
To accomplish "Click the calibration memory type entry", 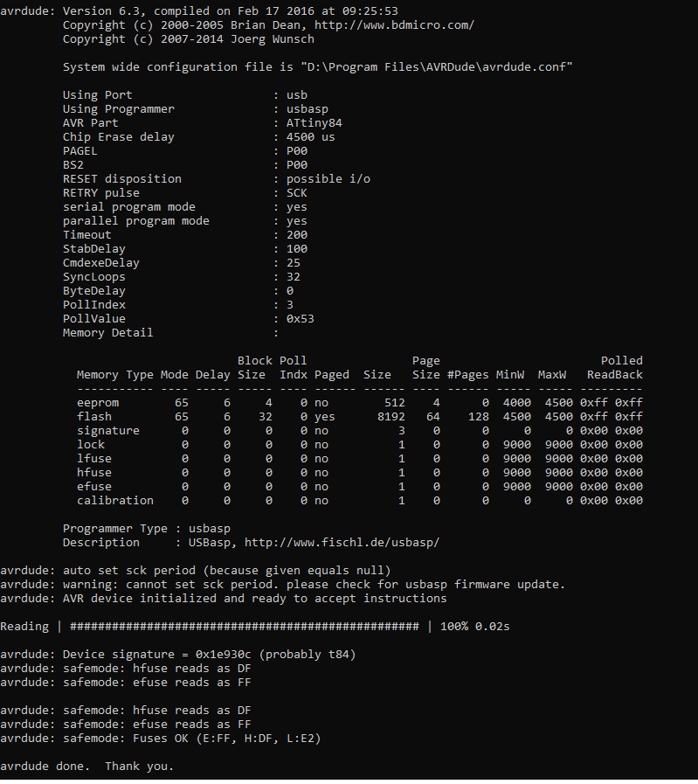I will coord(114,501).
